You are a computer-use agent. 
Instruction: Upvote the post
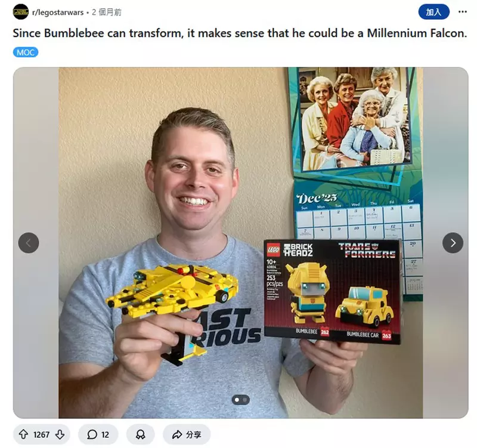click(23, 434)
